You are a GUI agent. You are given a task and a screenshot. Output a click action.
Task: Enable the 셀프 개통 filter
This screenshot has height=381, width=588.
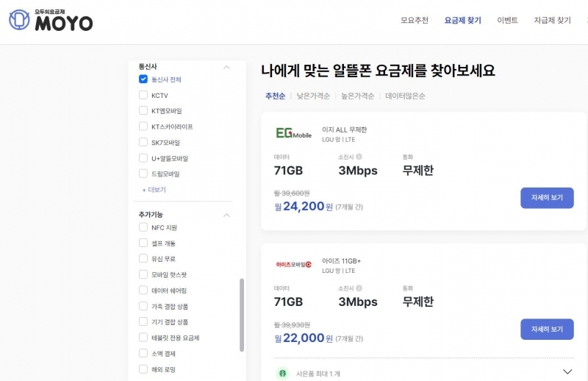click(143, 243)
